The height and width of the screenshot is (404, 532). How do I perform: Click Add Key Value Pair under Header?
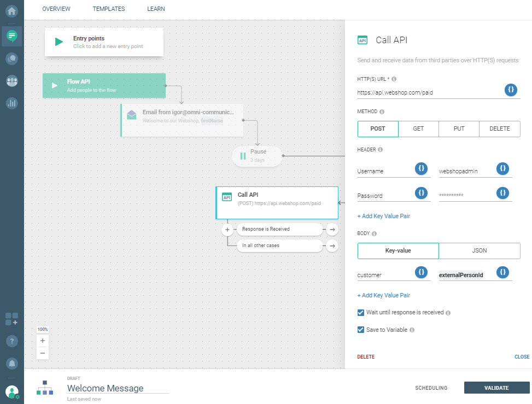click(383, 216)
